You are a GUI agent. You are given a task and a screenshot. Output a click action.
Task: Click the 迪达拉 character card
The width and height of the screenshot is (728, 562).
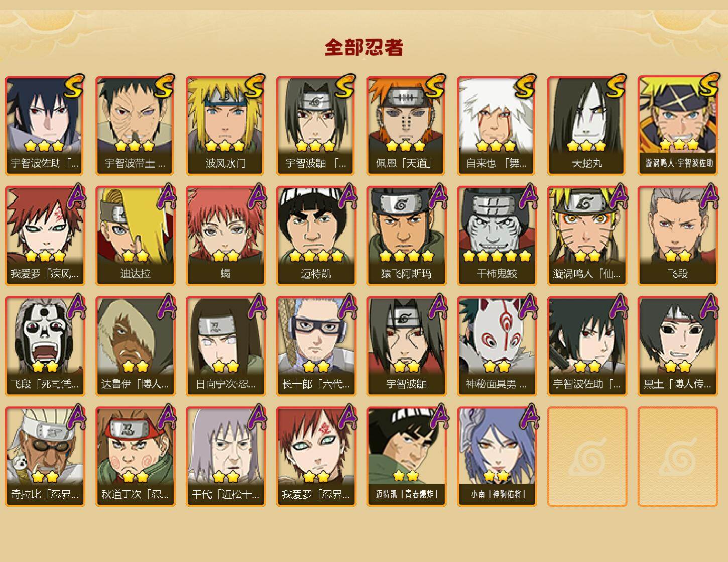pyautogui.click(x=135, y=236)
